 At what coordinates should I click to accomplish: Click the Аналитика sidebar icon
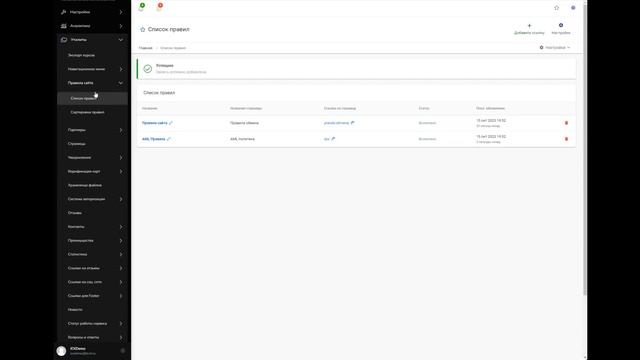coord(64,26)
